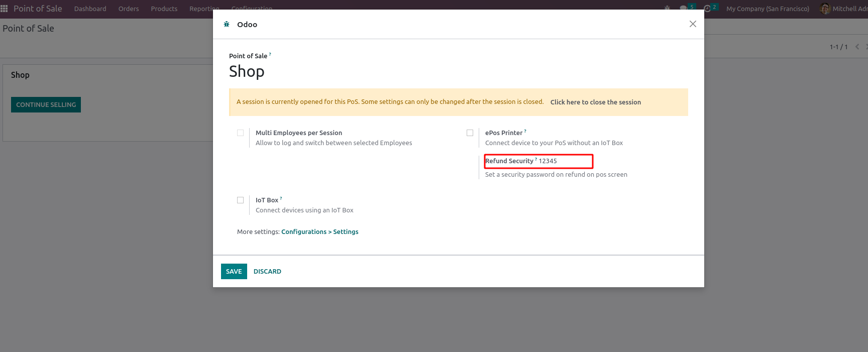
Task: Switch company My Company (San Francisco)
Action: (768, 9)
